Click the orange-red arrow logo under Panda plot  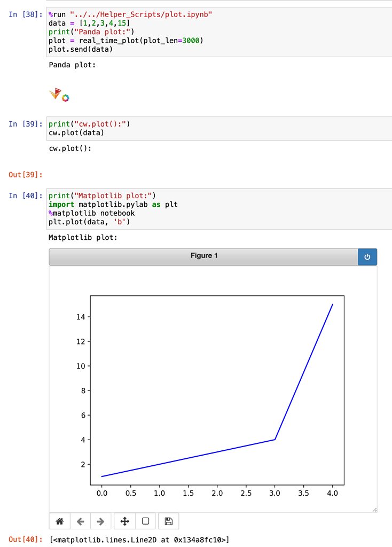(54, 93)
